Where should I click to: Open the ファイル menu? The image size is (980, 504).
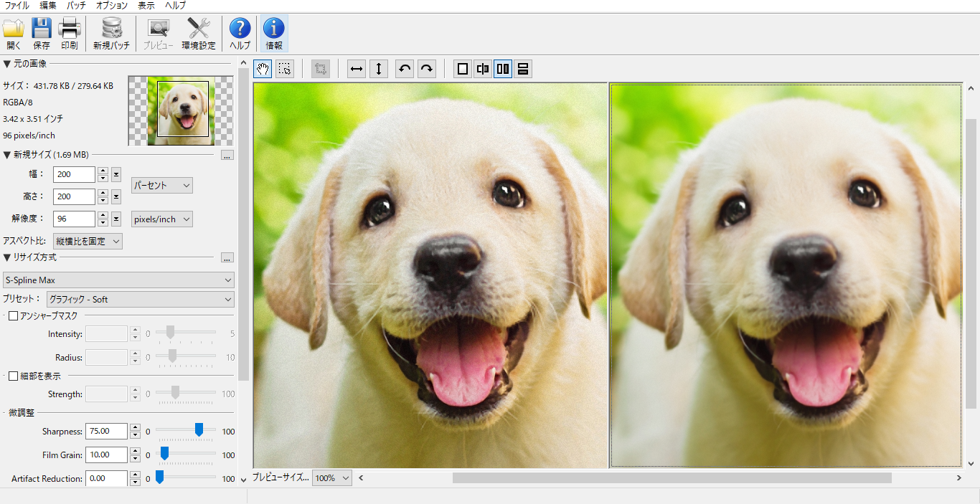click(x=17, y=6)
